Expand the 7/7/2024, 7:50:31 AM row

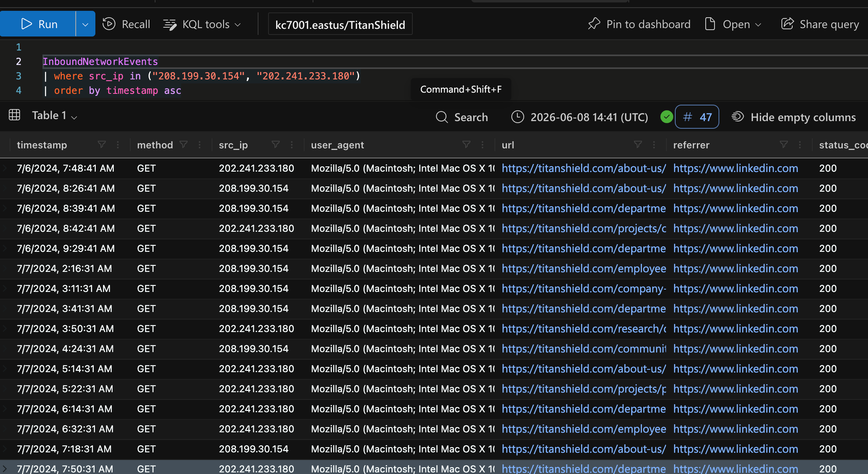tap(5, 468)
